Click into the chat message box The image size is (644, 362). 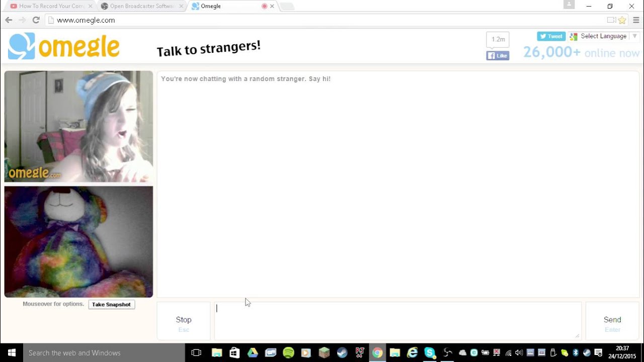point(397,321)
